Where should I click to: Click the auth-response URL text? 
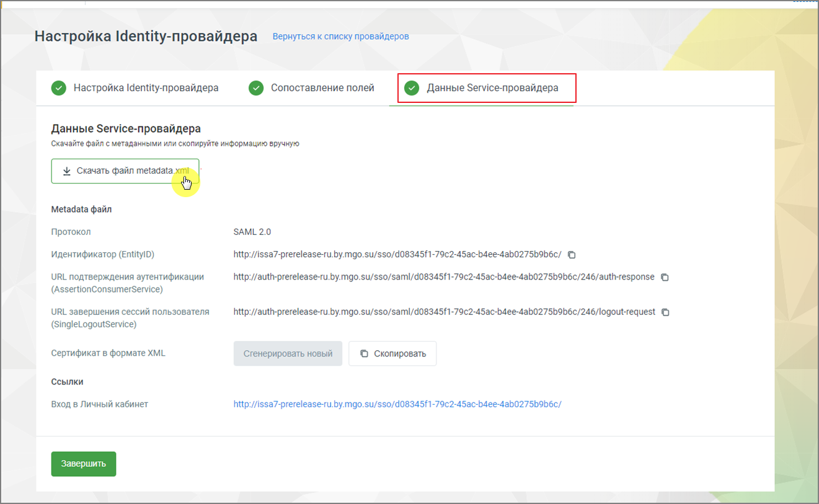(x=444, y=277)
